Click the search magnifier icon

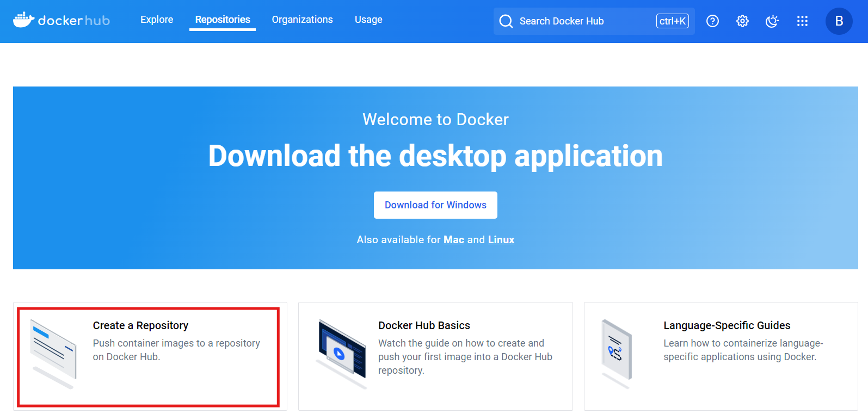pos(506,21)
